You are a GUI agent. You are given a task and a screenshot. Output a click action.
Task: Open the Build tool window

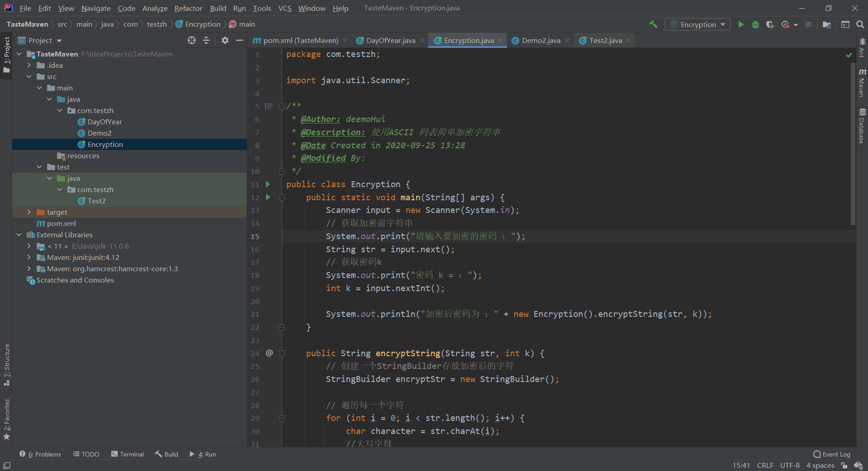[x=167, y=454]
